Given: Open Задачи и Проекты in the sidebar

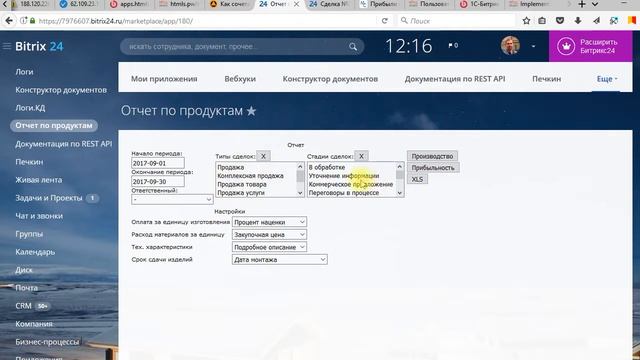Looking at the screenshot, I should pyautogui.click(x=49, y=198).
